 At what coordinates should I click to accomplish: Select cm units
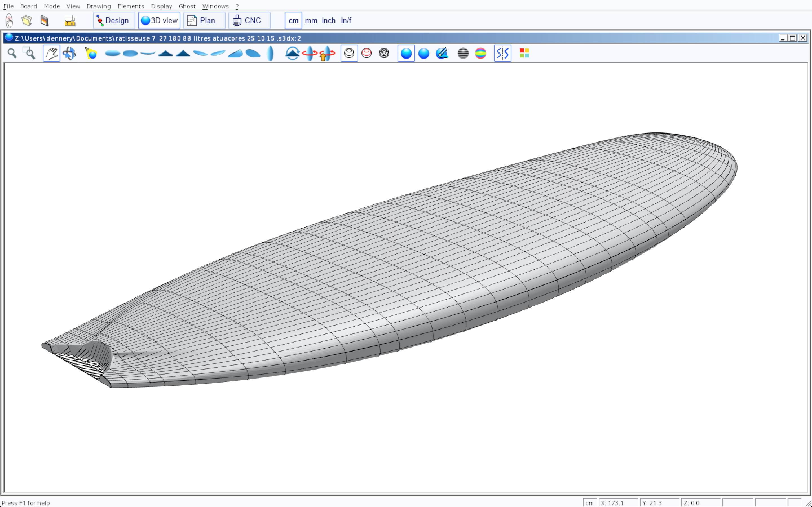(x=293, y=21)
